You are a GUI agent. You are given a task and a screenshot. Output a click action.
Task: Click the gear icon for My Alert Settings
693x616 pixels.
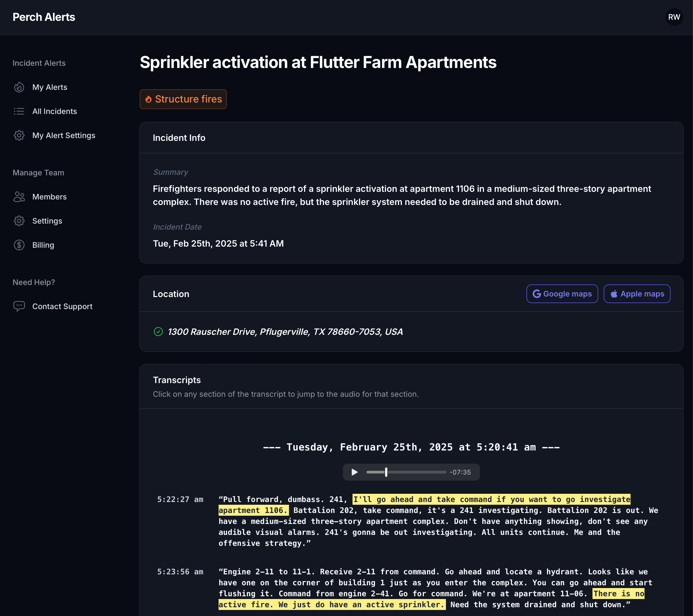pyautogui.click(x=19, y=135)
